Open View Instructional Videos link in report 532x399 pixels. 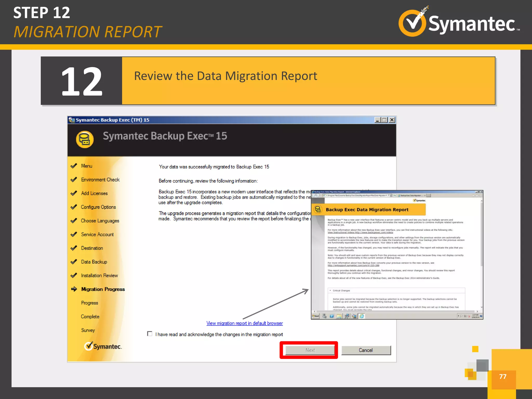360,232
